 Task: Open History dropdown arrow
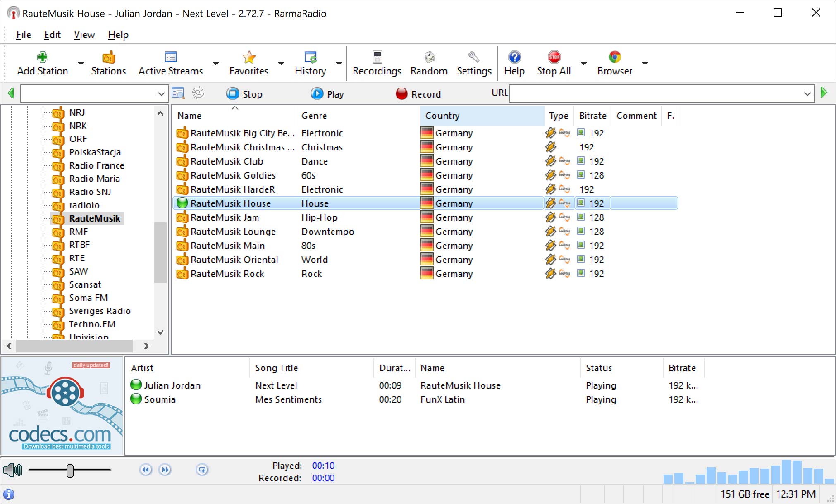pos(339,63)
